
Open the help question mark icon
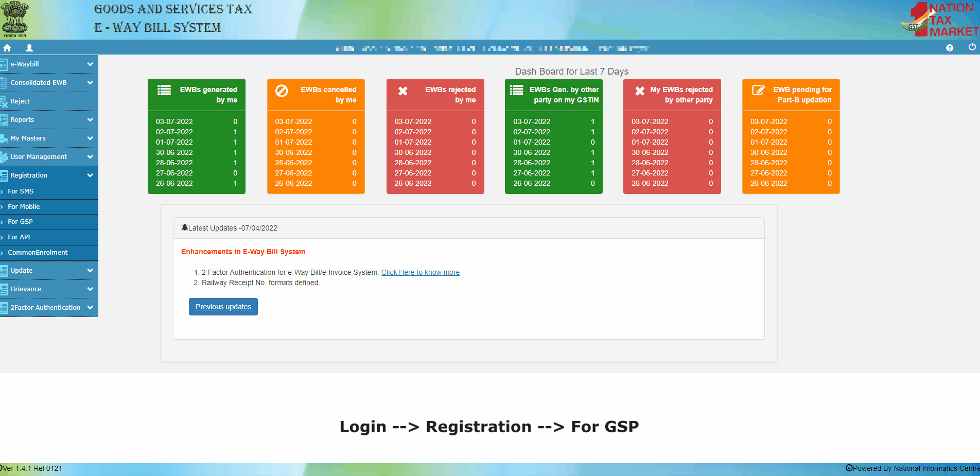point(950,48)
